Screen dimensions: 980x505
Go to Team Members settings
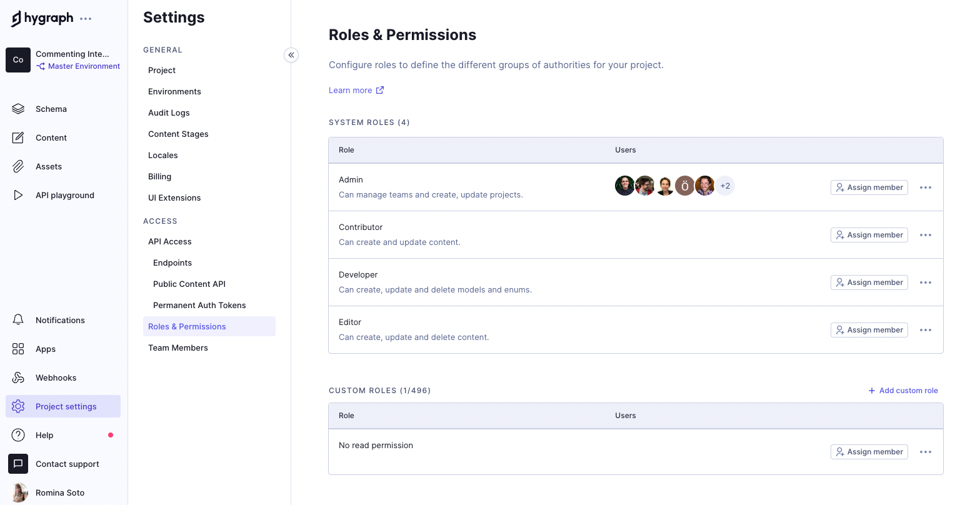click(x=178, y=347)
